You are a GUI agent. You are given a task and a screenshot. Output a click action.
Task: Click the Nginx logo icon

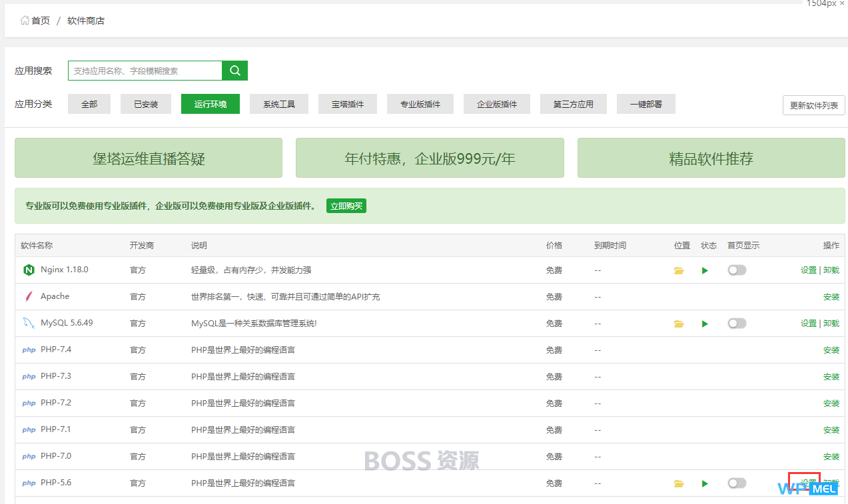[x=29, y=270]
